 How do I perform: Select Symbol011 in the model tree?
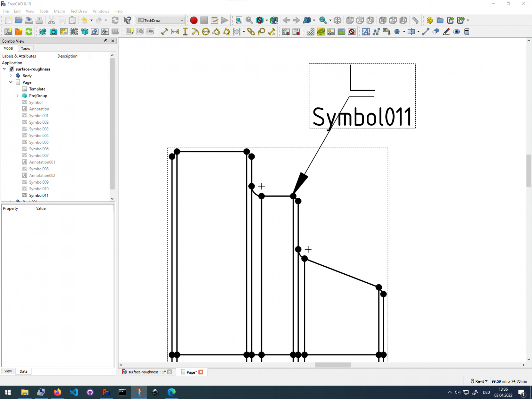point(39,195)
